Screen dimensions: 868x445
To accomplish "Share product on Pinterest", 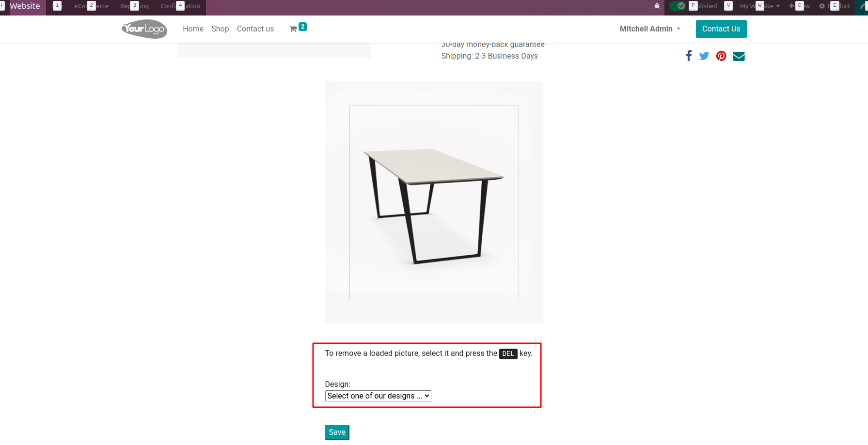I will click(x=721, y=56).
